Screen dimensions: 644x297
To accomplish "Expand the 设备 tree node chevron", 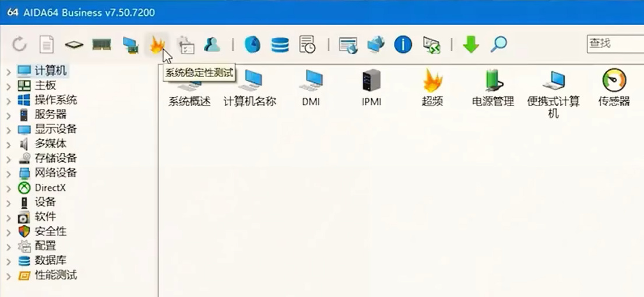I will (x=9, y=203).
